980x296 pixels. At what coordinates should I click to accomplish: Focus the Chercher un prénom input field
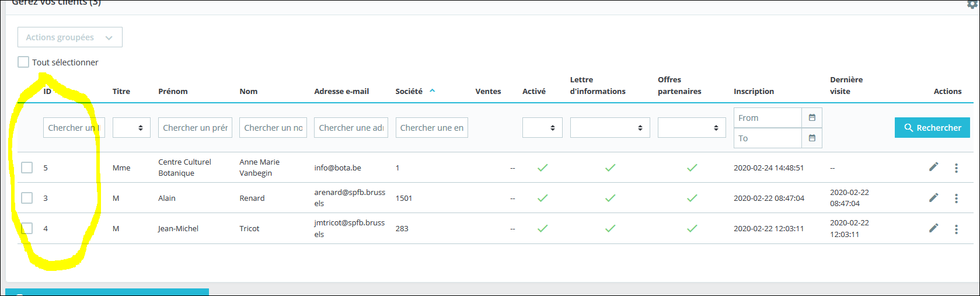195,127
